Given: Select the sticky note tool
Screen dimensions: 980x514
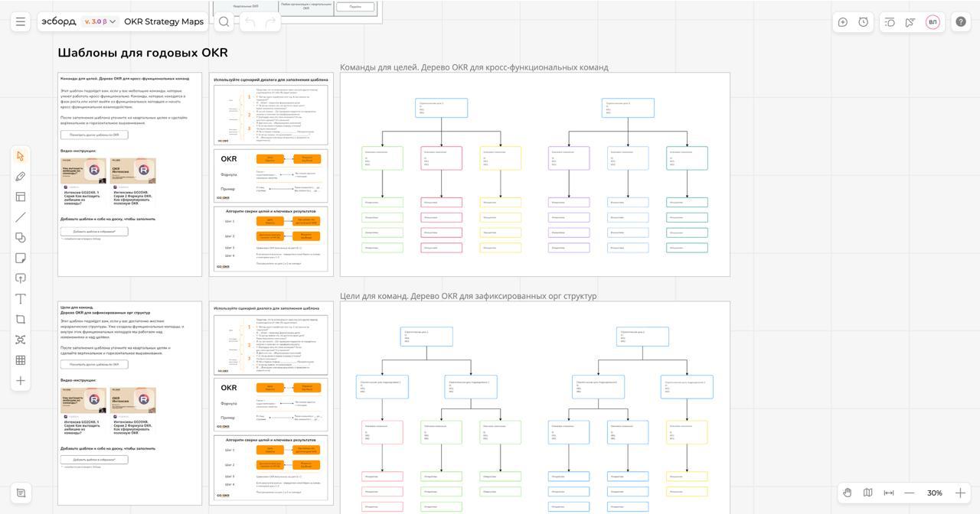Looking at the screenshot, I should [x=21, y=259].
